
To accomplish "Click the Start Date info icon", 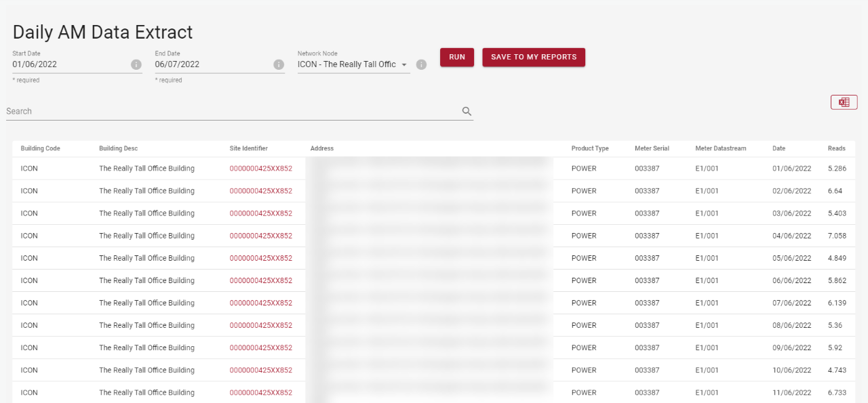I will pos(136,64).
